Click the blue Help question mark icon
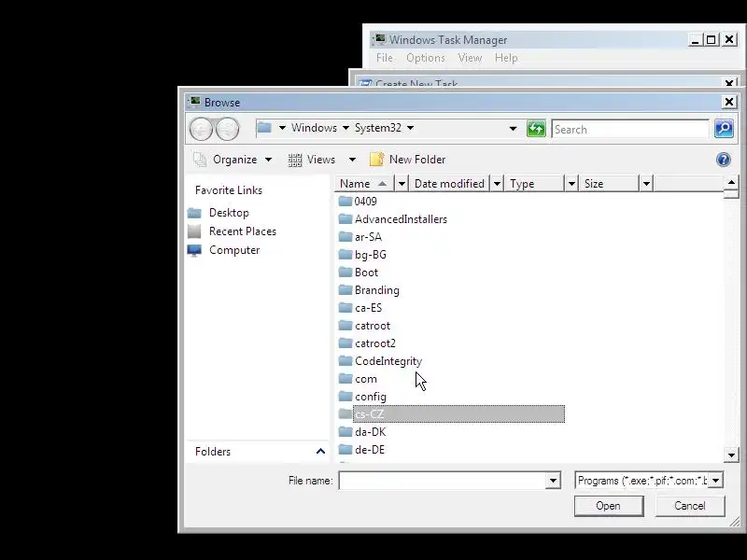The height and width of the screenshot is (560, 747). (x=723, y=160)
